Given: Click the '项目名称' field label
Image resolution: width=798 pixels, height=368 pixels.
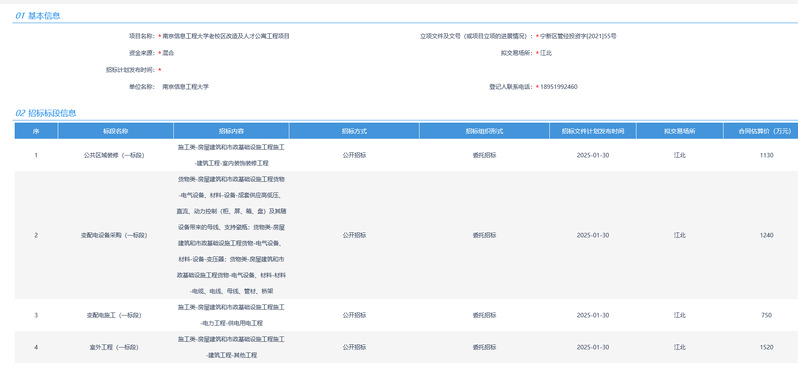Looking at the screenshot, I should 141,36.
